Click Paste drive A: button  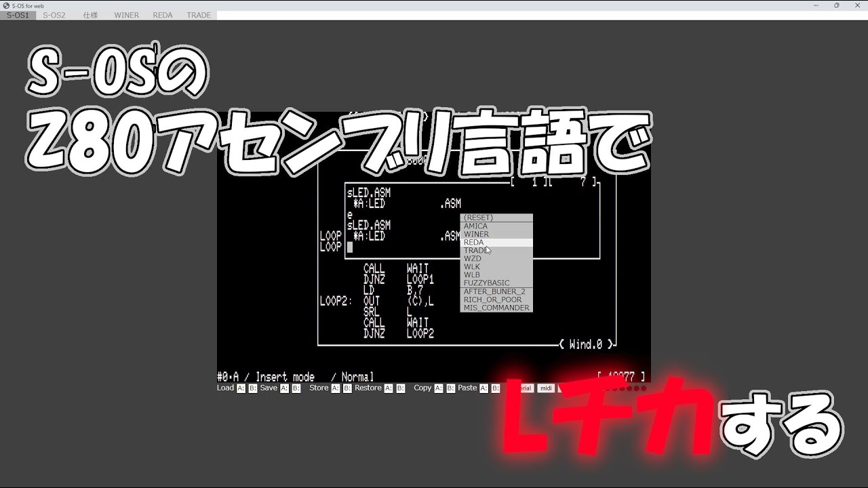tap(484, 388)
